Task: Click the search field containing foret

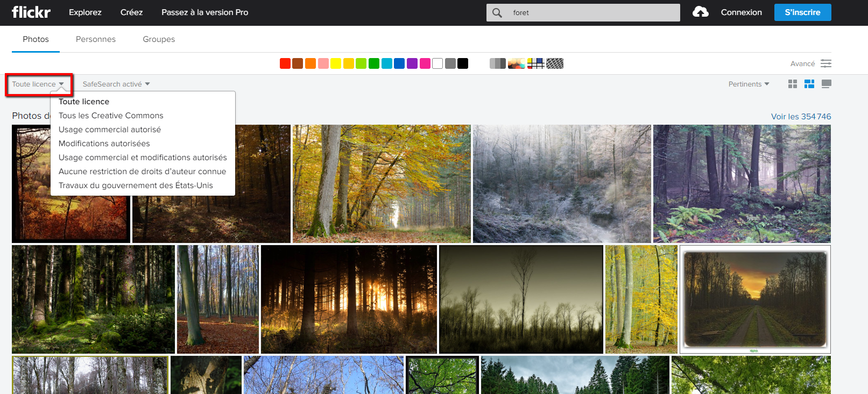Action: click(x=592, y=12)
